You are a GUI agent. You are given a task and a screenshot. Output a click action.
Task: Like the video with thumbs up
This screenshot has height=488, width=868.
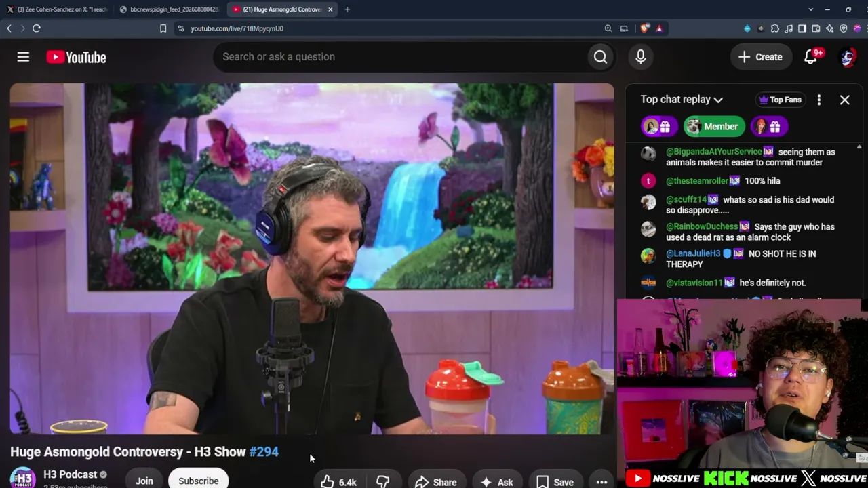coord(339,481)
